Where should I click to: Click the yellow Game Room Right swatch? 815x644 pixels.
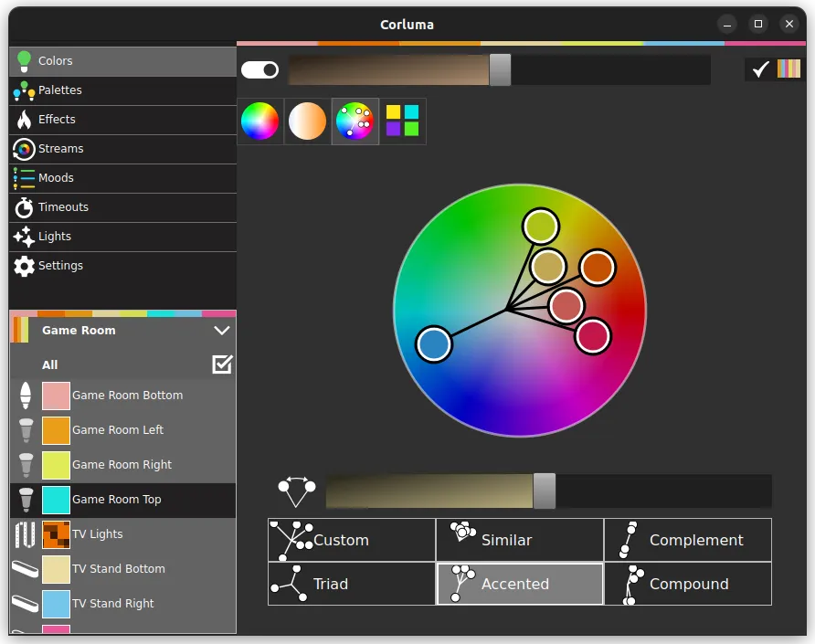point(56,465)
